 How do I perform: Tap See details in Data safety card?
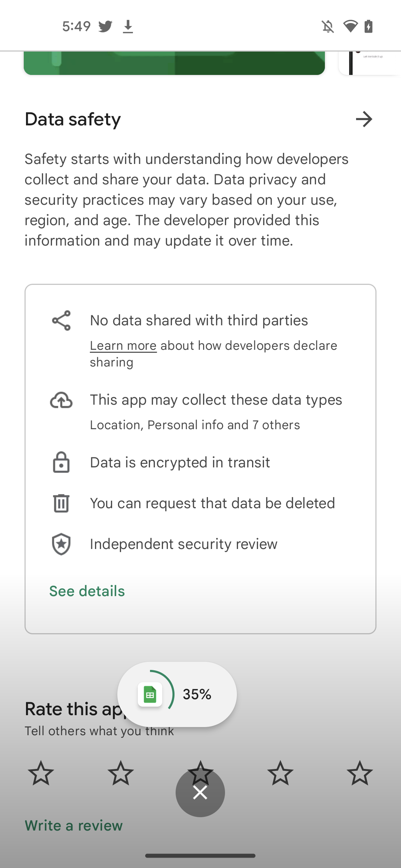click(x=87, y=591)
